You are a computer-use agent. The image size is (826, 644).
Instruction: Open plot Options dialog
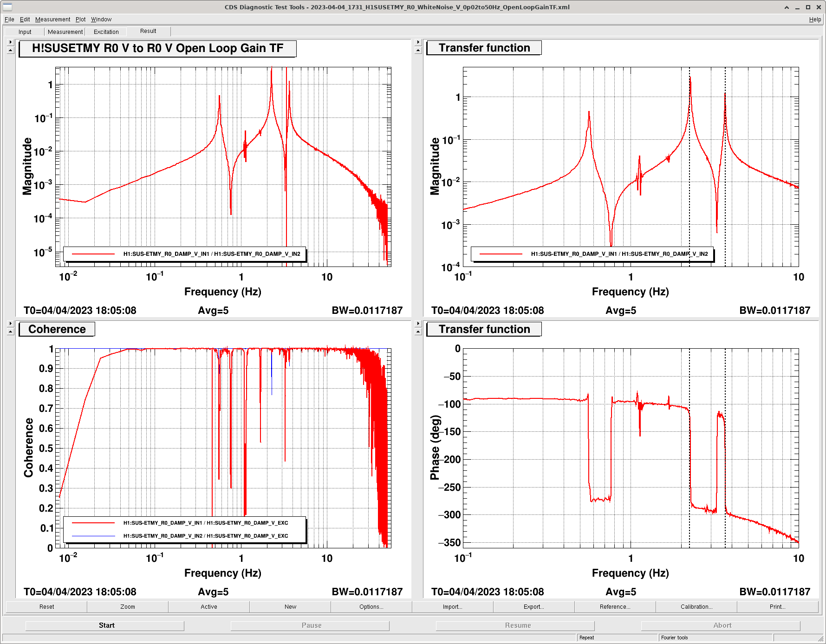click(371, 606)
